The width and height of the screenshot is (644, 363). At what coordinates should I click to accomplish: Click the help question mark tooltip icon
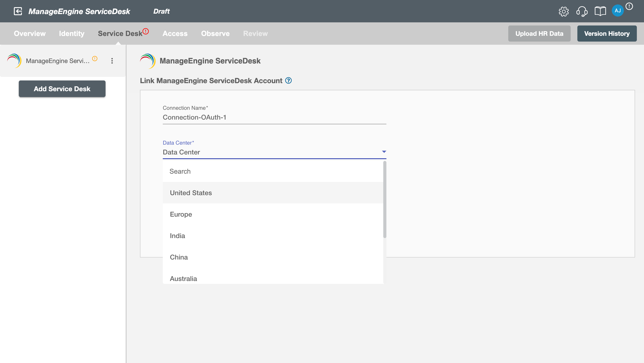click(x=288, y=80)
